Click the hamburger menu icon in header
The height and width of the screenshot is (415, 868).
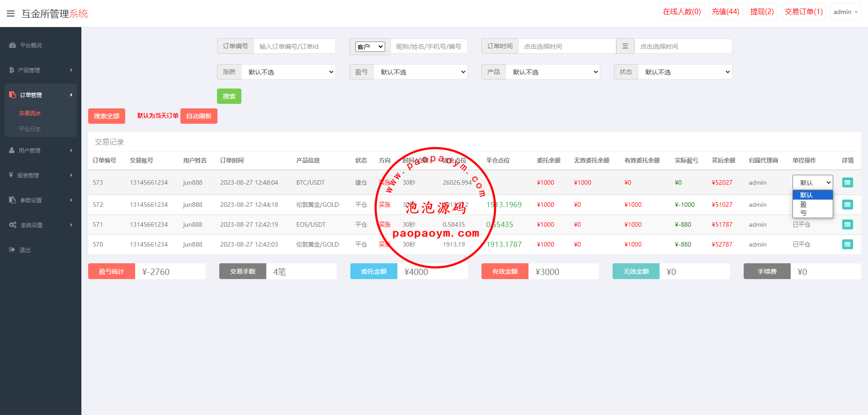pos(10,14)
